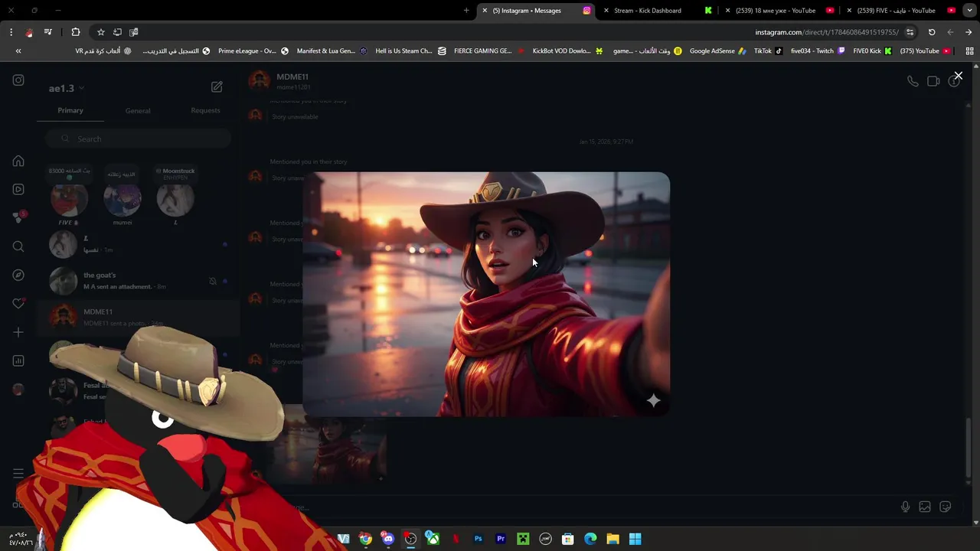Click the instagram.com address bar
Image resolution: width=980 pixels, height=551 pixels.
pyautogui.click(x=827, y=32)
